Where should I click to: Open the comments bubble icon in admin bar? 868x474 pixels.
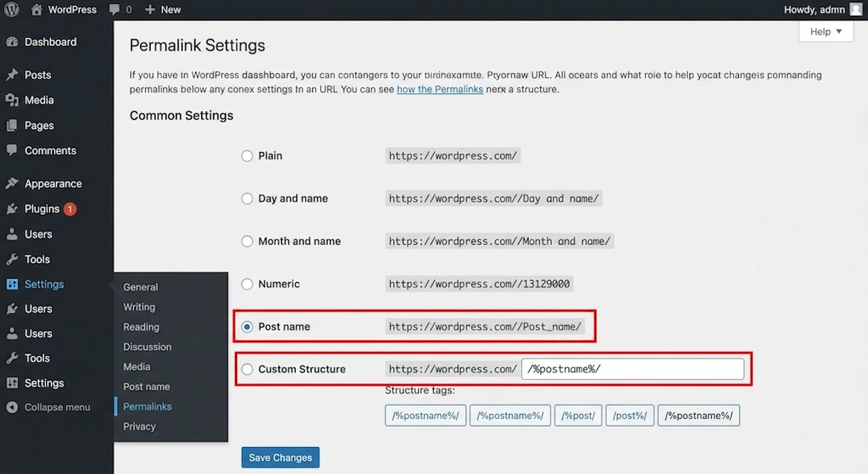pyautogui.click(x=115, y=9)
